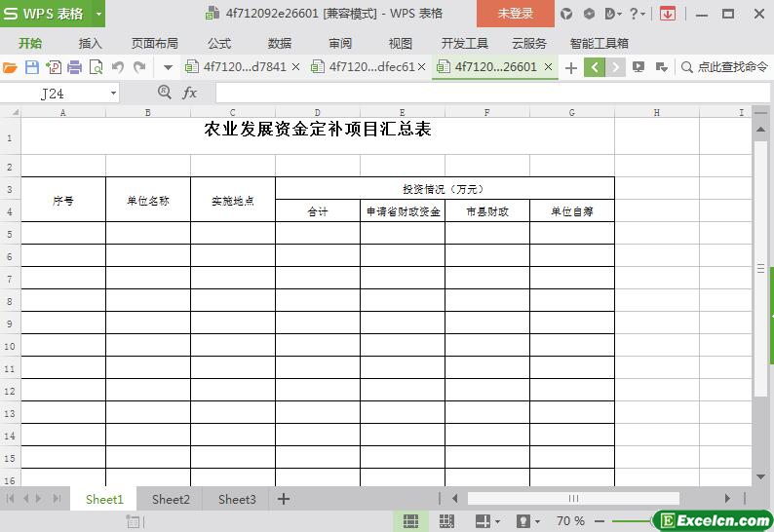Click the skin icon next to 未登录
This screenshot has width=774, height=532.
(x=566, y=14)
